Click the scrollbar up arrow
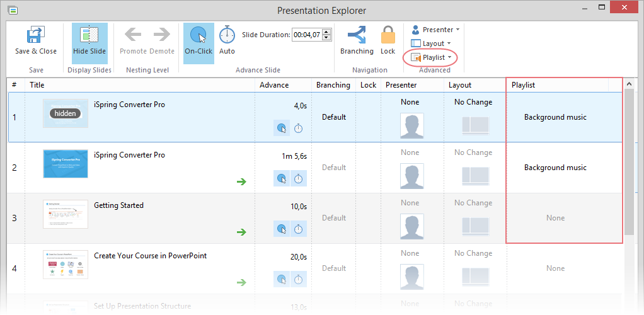 [x=630, y=84]
